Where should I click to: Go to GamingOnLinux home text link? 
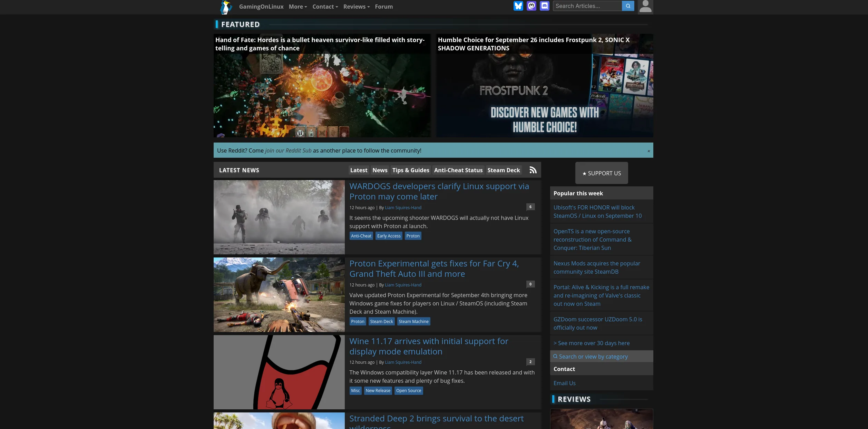261,7
